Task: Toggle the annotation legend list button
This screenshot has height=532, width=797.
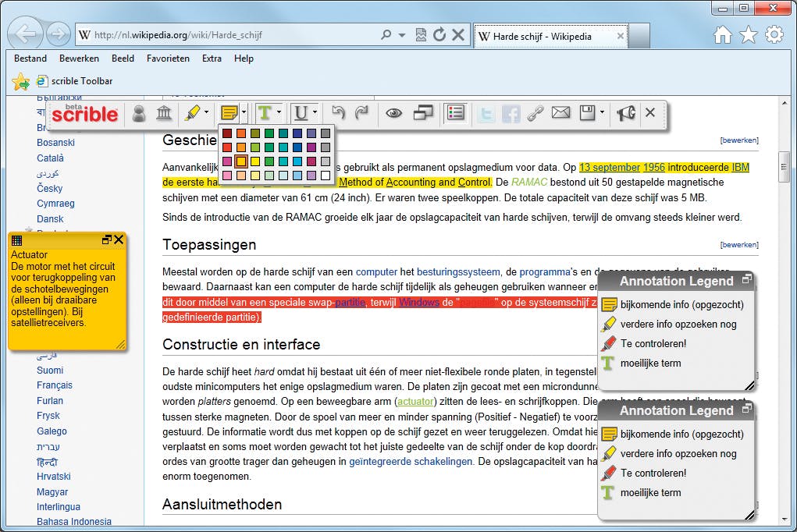Action: (455, 112)
